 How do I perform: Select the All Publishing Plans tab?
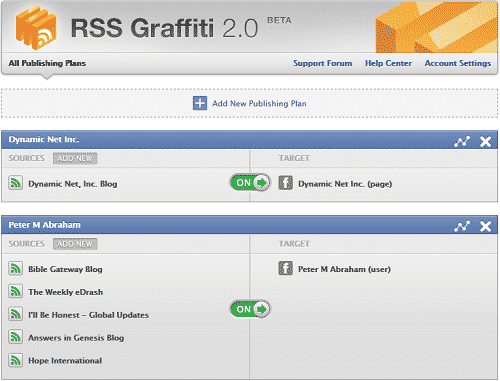coord(47,63)
